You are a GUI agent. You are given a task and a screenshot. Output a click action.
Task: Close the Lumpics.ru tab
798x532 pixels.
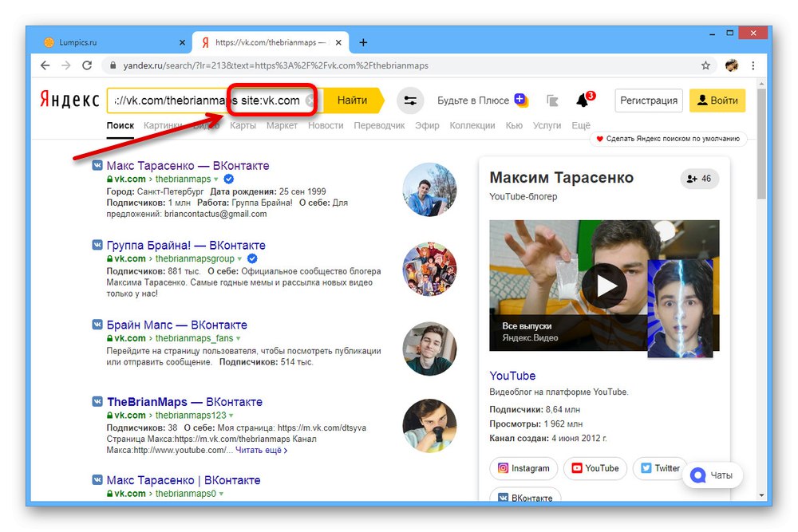click(182, 43)
